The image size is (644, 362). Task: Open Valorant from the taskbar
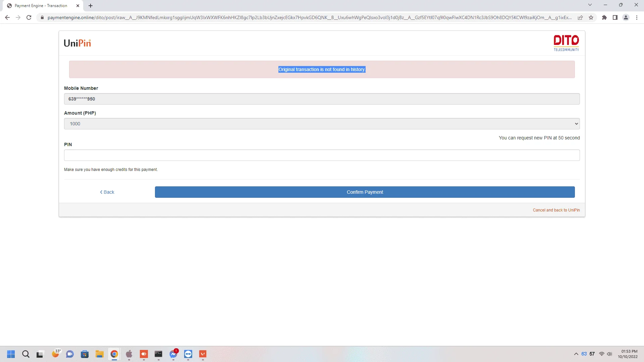[x=203, y=354]
